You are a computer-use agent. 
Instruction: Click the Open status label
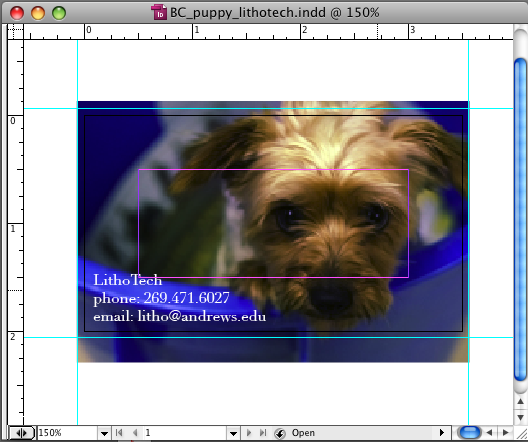[x=303, y=433]
